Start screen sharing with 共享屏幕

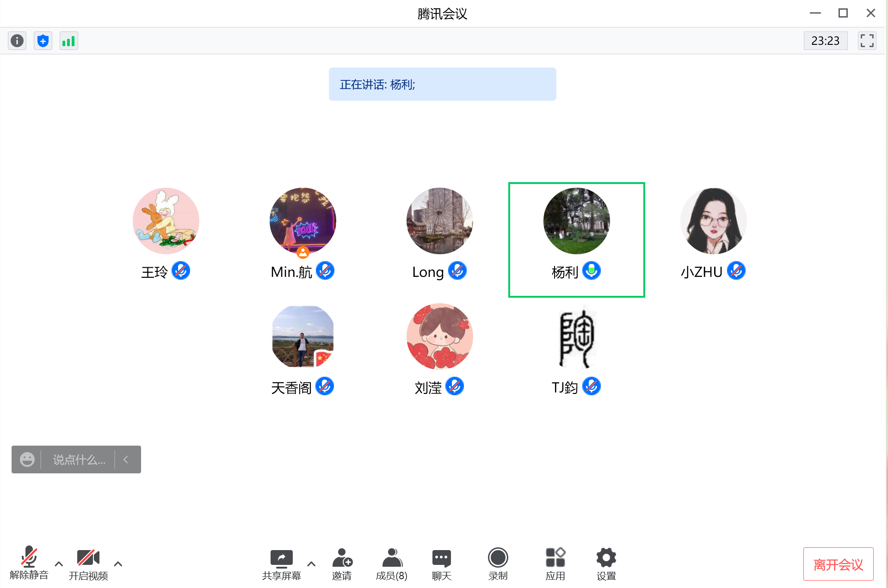[x=282, y=564]
